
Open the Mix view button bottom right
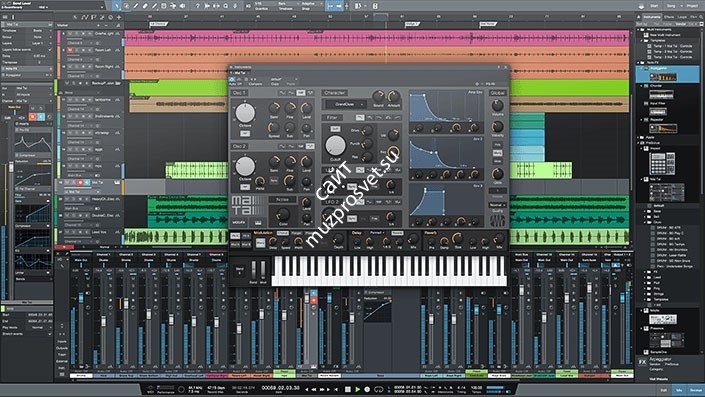(x=679, y=390)
